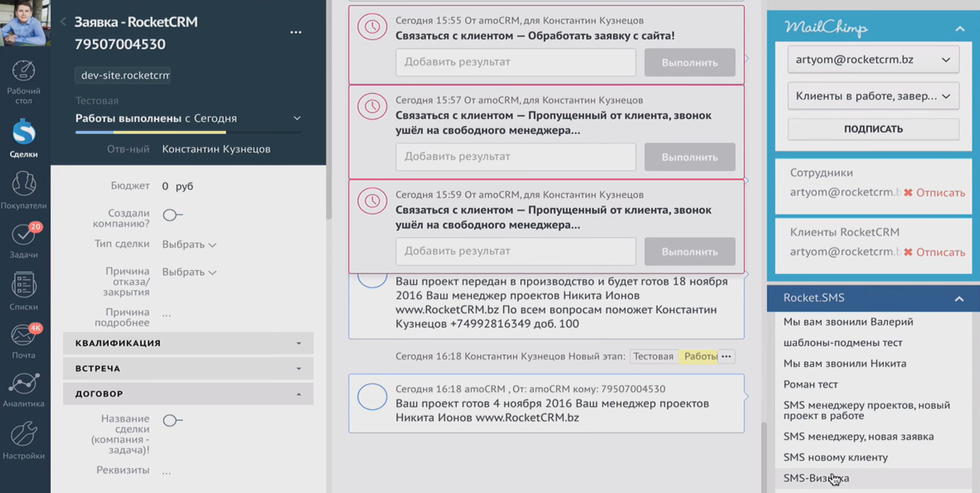Open the Рабочий стол dashboard icon
Viewport: 980px width, 493px height.
pos(24,82)
